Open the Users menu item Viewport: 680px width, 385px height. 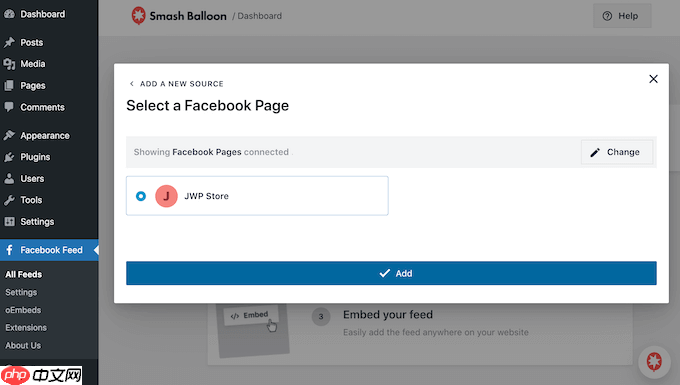pyautogui.click(x=32, y=179)
